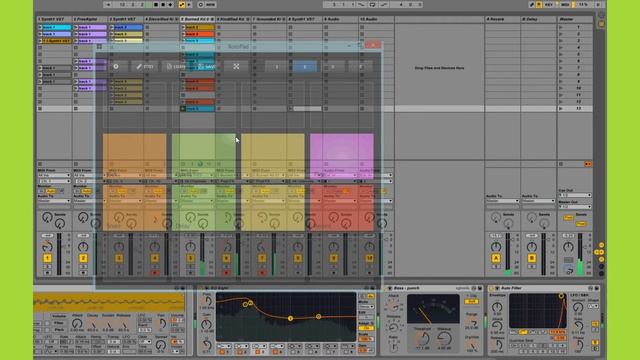Click orange Back to Arrangement button on Master
This screenshot has width=640, height=360.
point(588,164)
